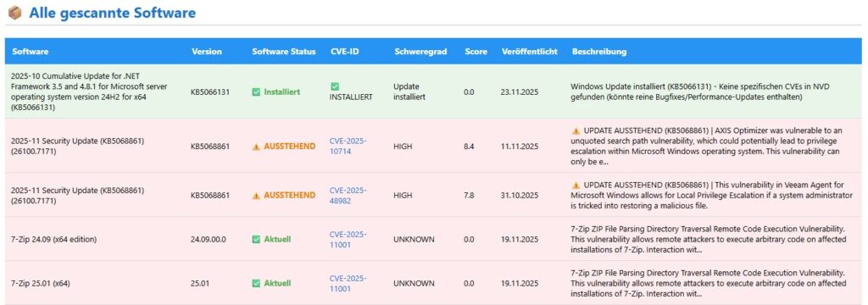868x305 pixels.
Task: Click description text in the 7-Zip 25.01 row
Action: pyautogui.click(x=708, y=283)
